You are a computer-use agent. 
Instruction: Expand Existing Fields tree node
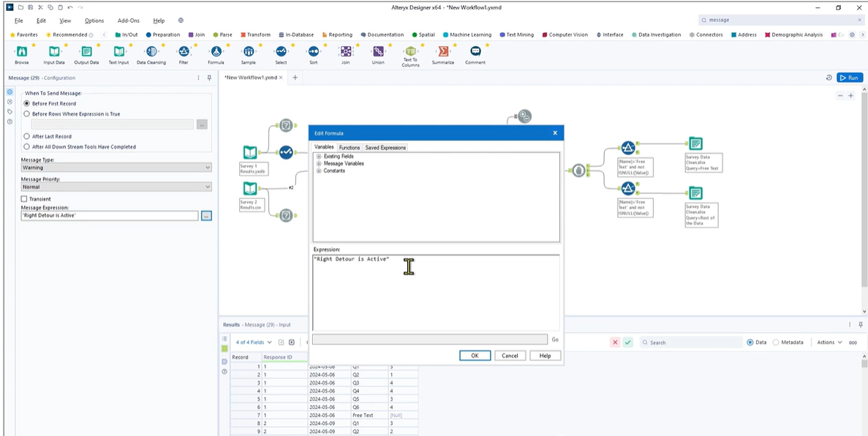pos(319,157)
